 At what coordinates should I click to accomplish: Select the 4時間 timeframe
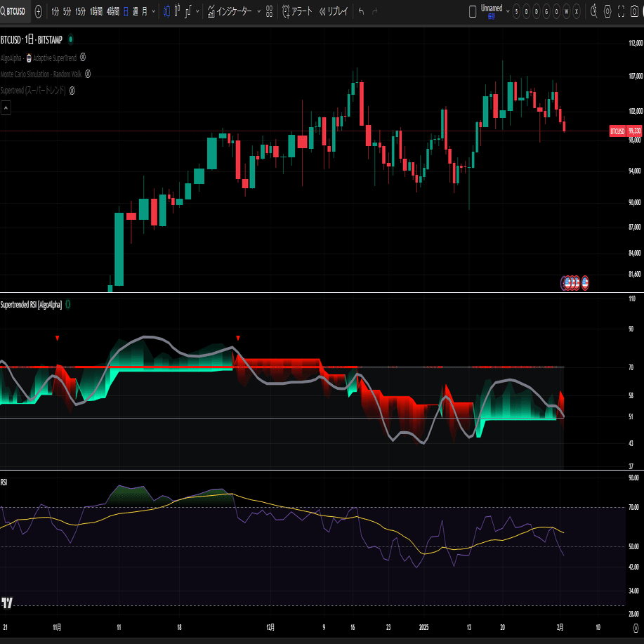pos(113,11)
